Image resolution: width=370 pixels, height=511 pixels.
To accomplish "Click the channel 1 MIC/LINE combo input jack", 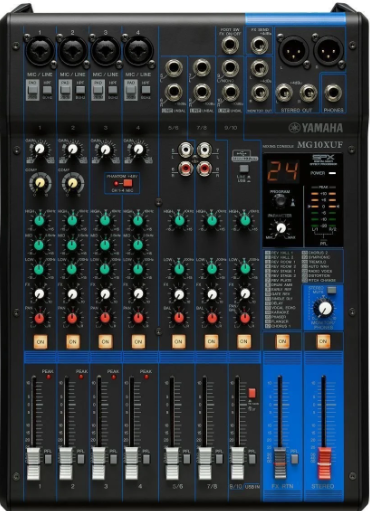I will (40, 51).
